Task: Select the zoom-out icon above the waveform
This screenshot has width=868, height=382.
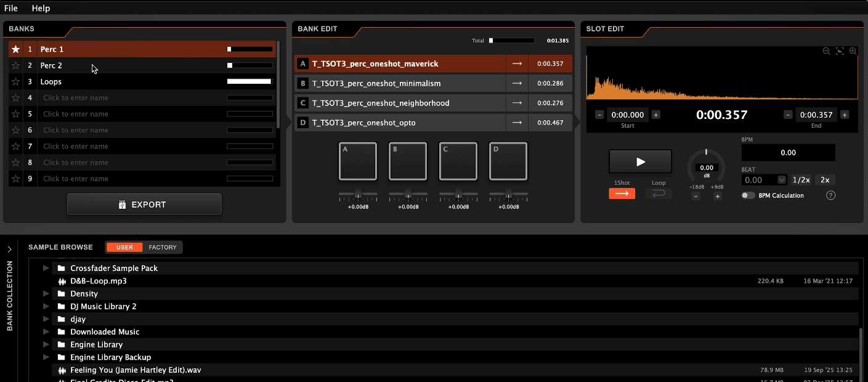Action: pos(826,51)
